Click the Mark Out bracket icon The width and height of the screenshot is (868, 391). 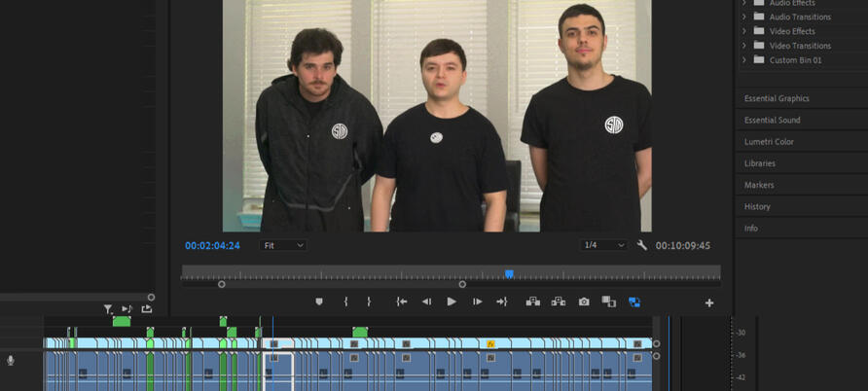pyautogui.click(x=369, y=302)
